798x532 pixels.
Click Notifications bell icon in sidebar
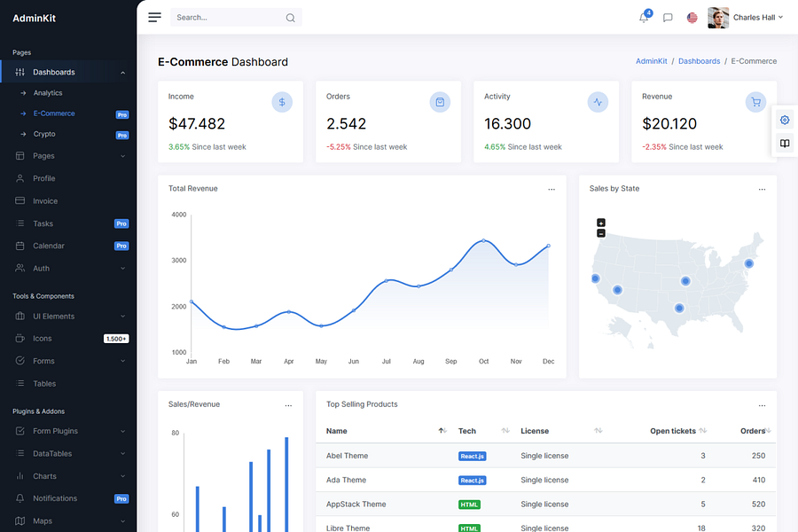click(x=20, y=498)
